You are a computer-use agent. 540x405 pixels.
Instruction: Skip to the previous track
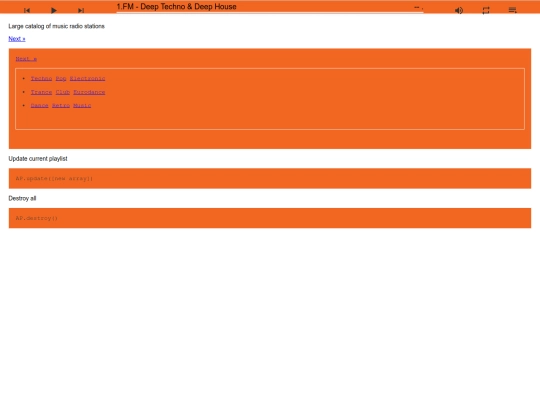(x=27, y=10)
